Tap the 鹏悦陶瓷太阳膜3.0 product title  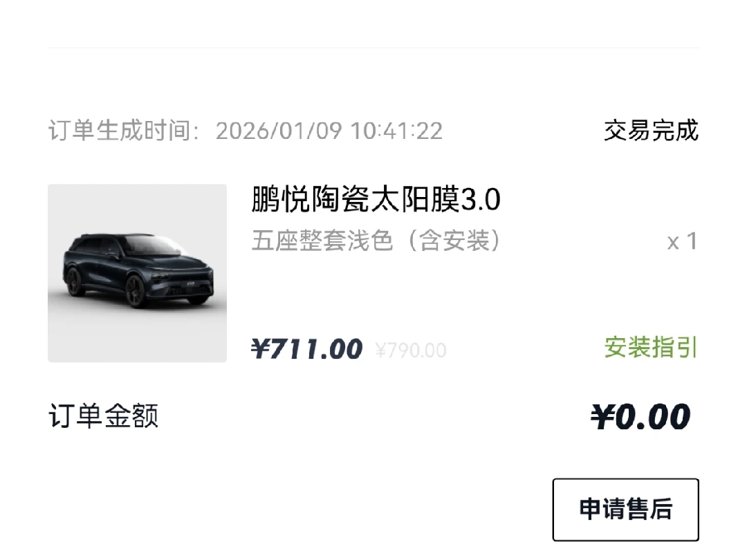pos(376,201)
